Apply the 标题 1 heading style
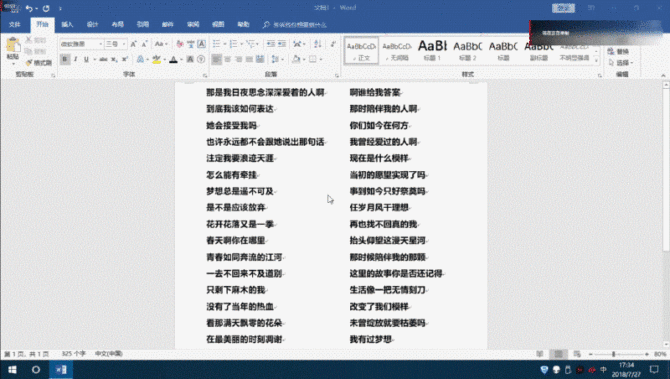 pyautogui.click(x=432, y=50)
